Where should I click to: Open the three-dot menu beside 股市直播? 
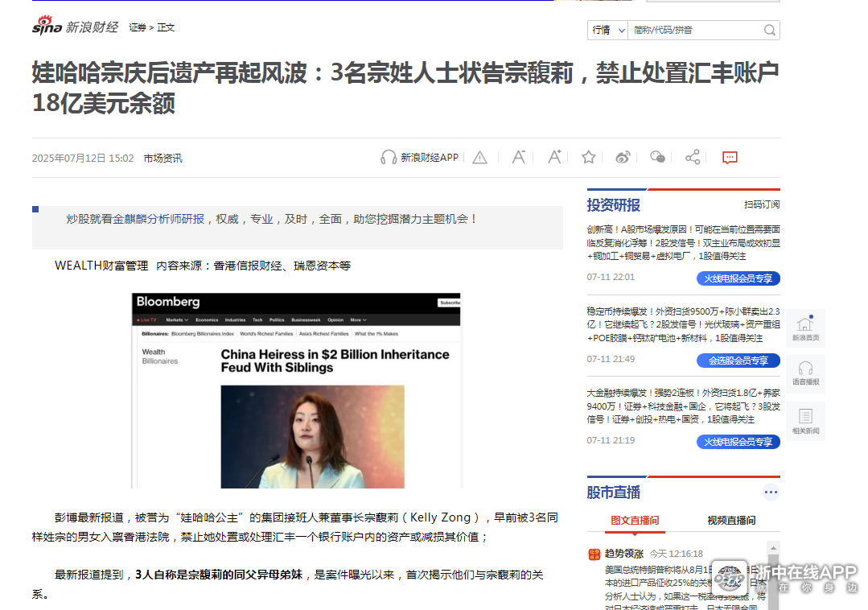[771, 492]
